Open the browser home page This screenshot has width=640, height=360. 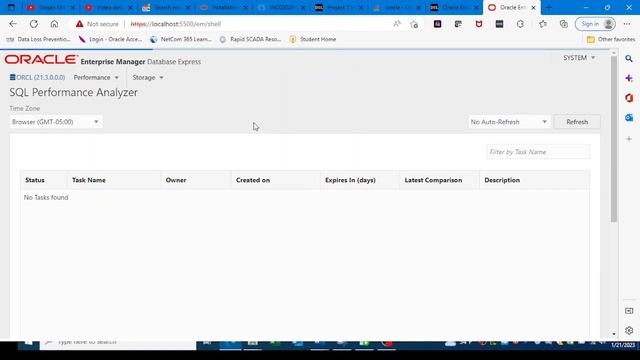(x=54, y=24)
